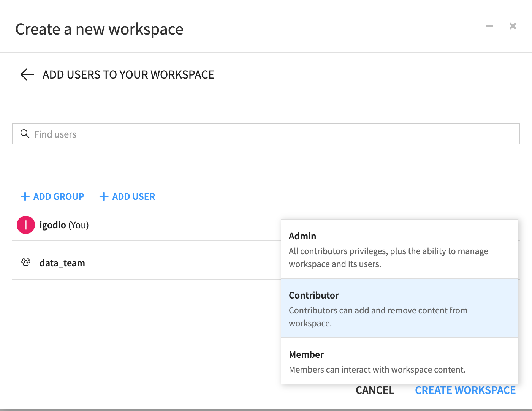
Task: Click the group icon beside data_team
Action: point(26,262)
